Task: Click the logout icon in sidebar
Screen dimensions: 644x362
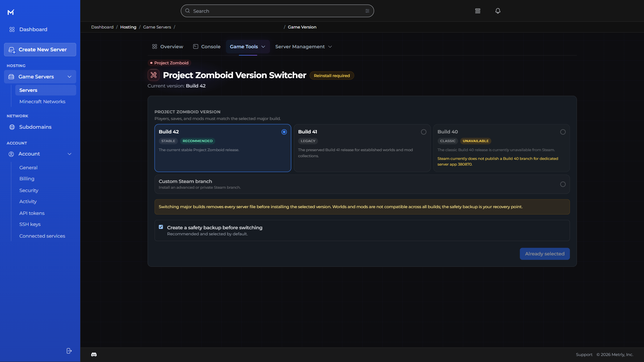Action: (69, 351)
